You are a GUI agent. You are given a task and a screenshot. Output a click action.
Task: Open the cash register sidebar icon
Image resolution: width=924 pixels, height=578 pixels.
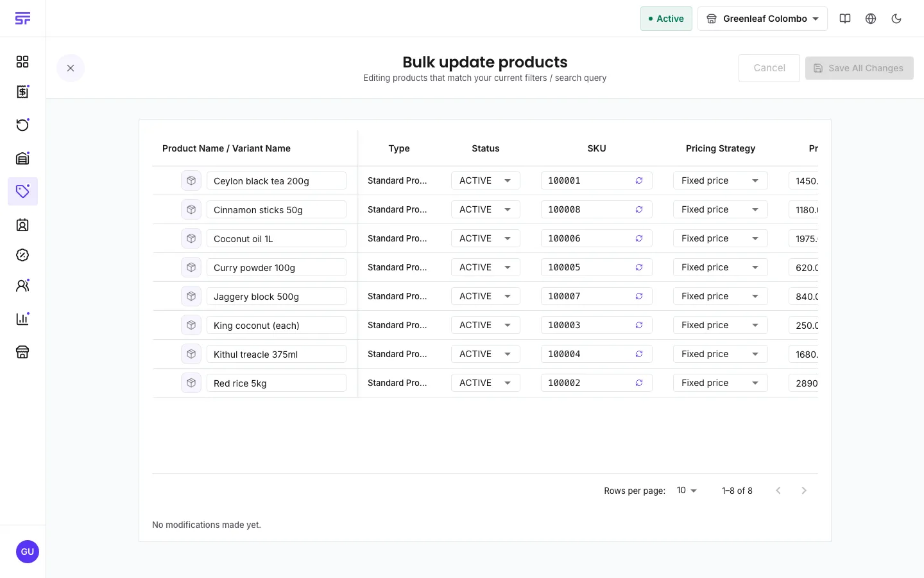coord(22,158)
